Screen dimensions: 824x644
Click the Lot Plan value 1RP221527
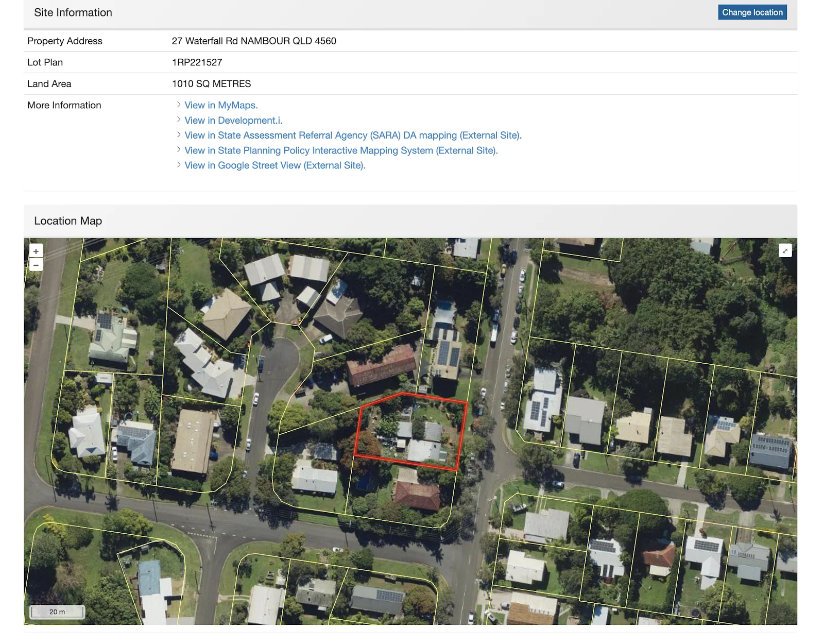[197, 62]
